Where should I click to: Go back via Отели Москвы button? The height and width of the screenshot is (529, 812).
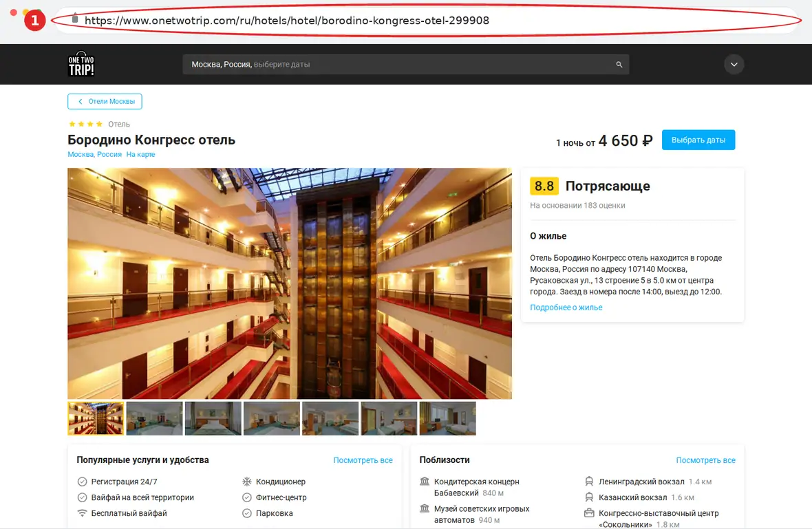(105, 101)
